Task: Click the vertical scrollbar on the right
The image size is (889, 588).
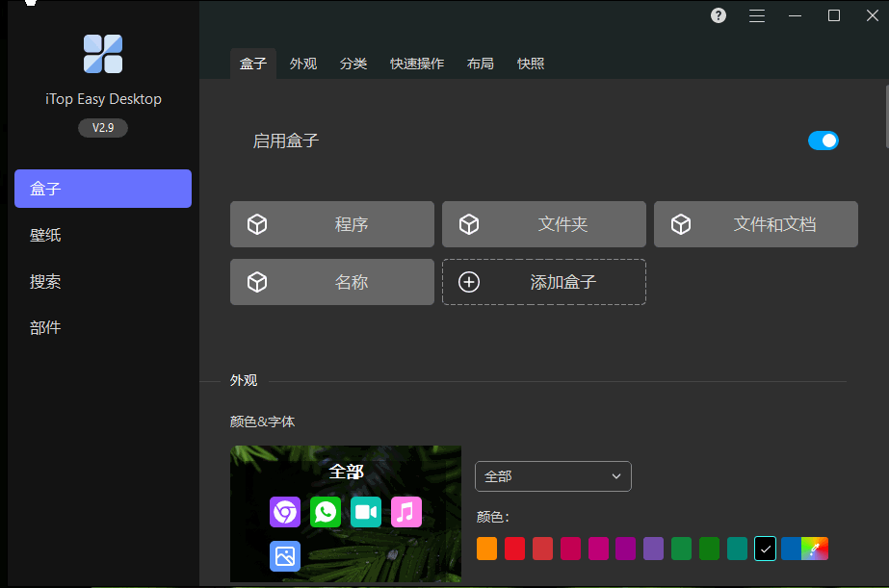Action: tap(885, 115)
